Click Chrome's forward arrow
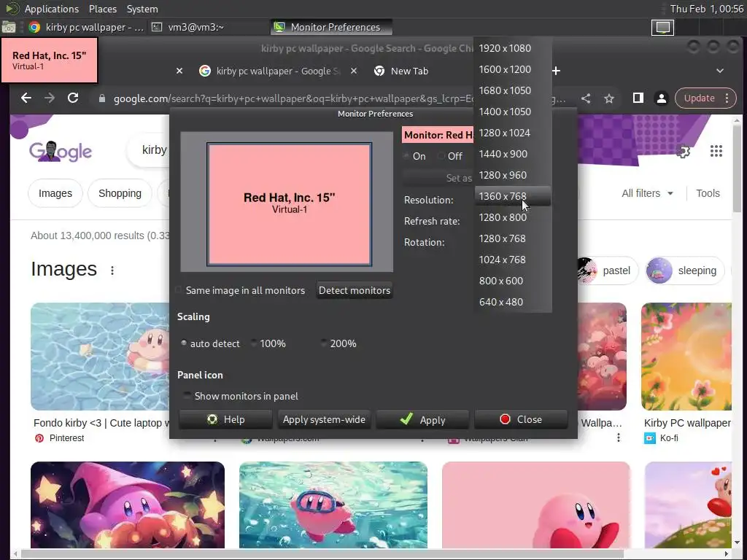 (x=50, y=98)
